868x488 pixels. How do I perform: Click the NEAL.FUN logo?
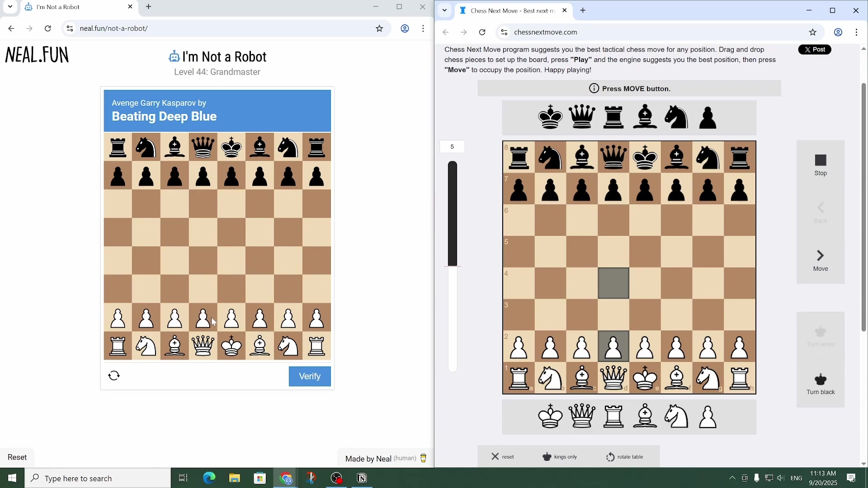37,55
